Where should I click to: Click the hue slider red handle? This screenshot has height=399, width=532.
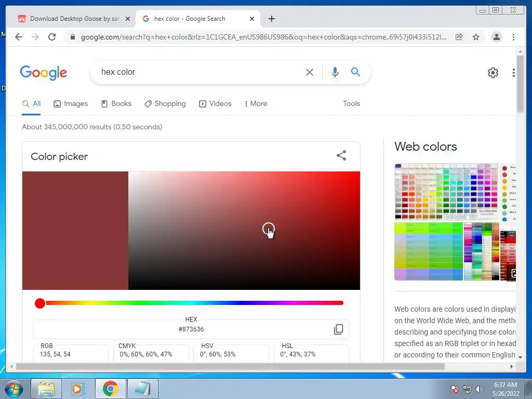pos(40,303)
